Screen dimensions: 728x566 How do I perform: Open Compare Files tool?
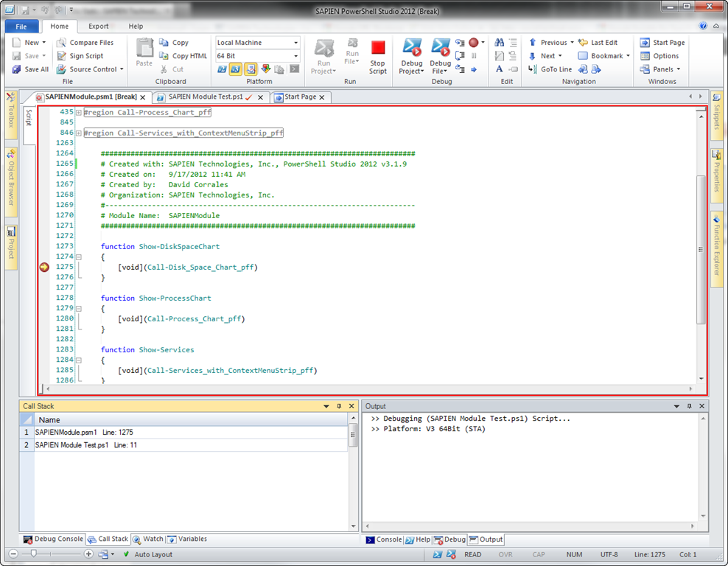coord(85,43)
